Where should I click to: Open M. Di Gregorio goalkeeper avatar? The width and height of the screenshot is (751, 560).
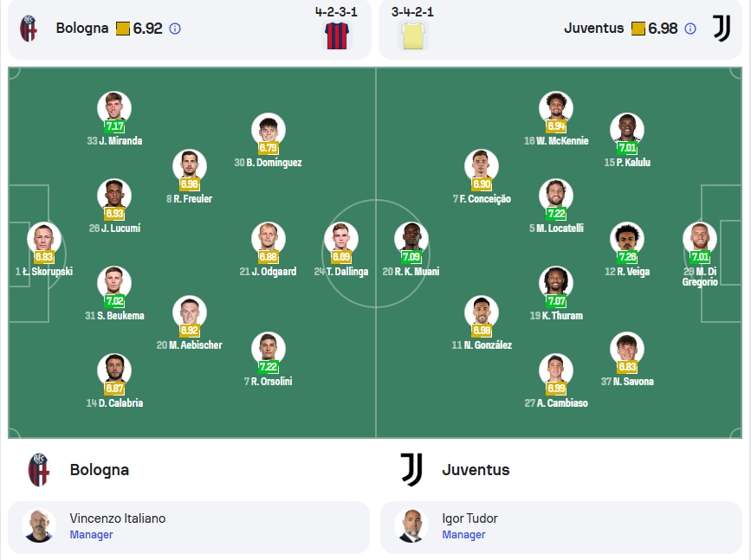click(x=700, y=239)
